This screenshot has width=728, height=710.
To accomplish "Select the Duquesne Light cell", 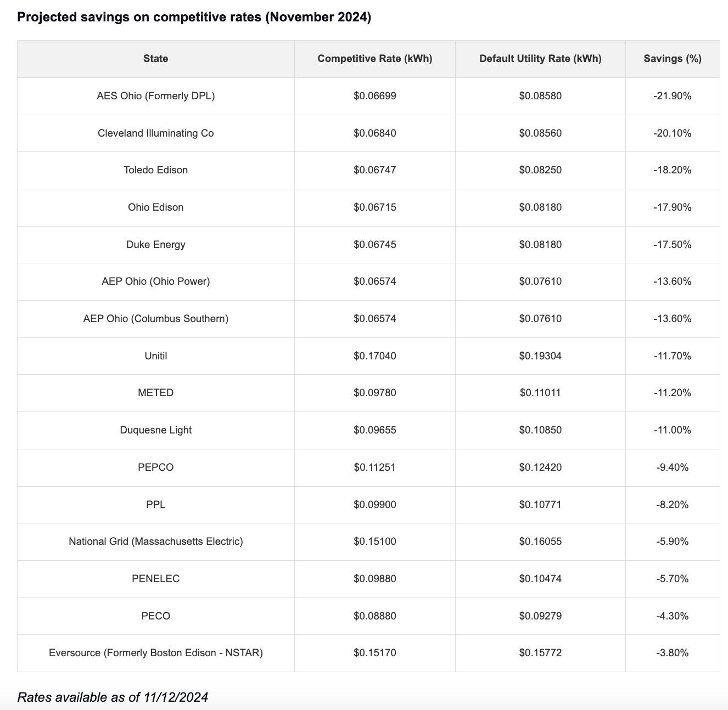I will (x=156, y=430).
